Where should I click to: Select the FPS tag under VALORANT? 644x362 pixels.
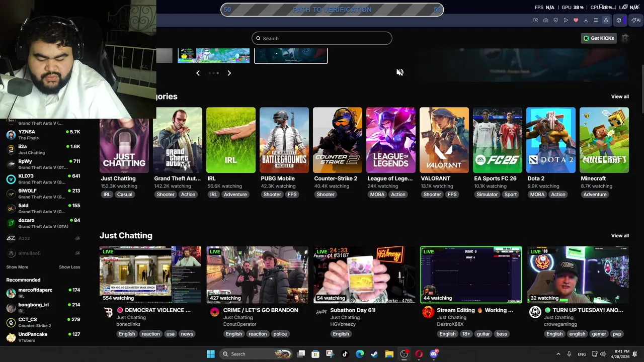[x=452, y=195]
